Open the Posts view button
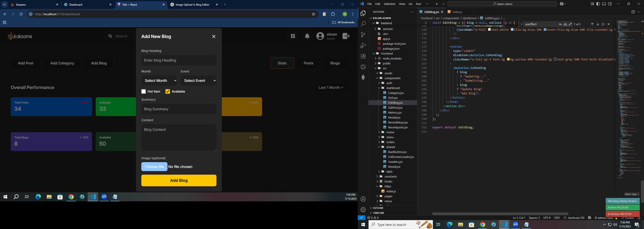 [308, 63]
